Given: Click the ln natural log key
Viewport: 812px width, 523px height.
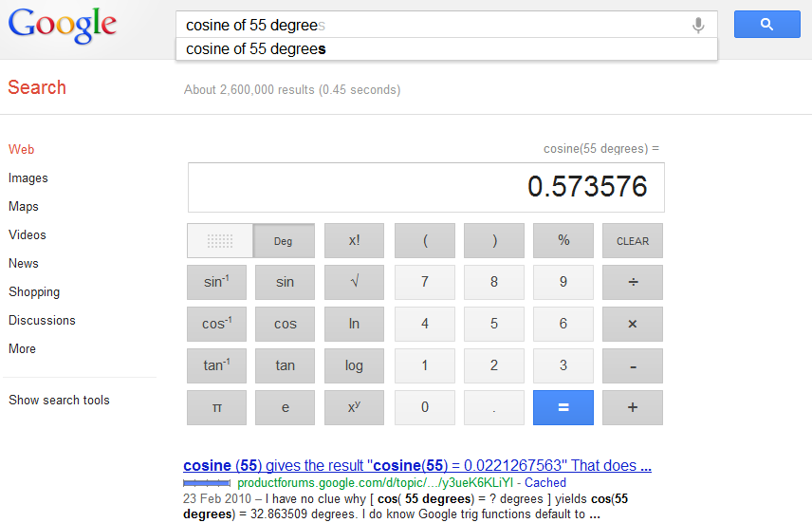Looking at the screenshot, I should [354, 324].
